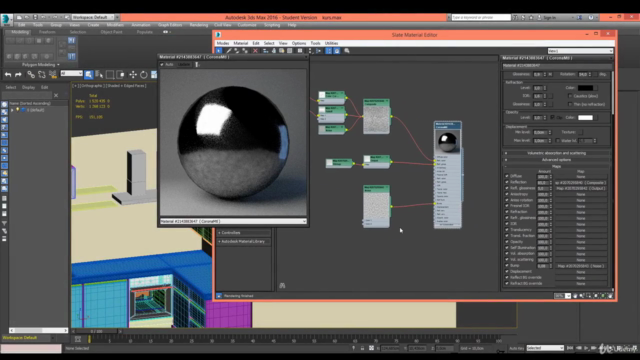Click the save file icon in quick access toolbar
The width and height of the screenshot is (640, 360).
(35, 18)
